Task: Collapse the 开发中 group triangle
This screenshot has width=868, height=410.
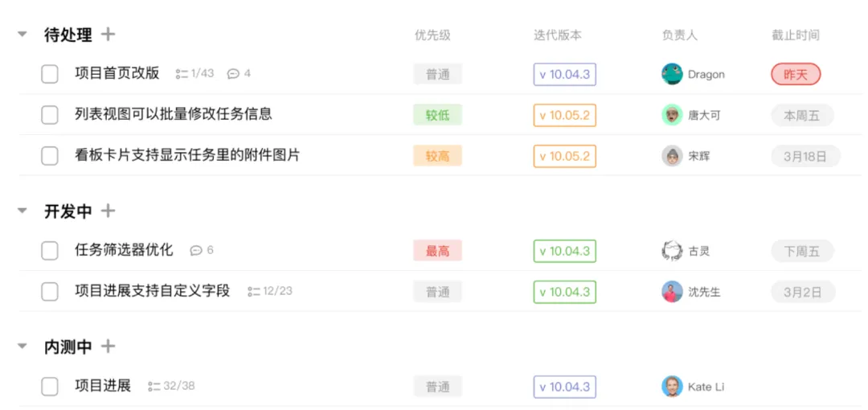Action: tap(23, 211)
